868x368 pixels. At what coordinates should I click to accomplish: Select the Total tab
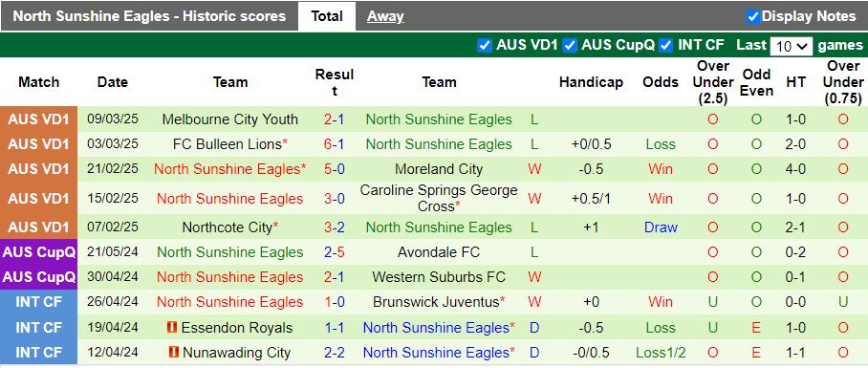pyautogui.click(x=327, y=16)
